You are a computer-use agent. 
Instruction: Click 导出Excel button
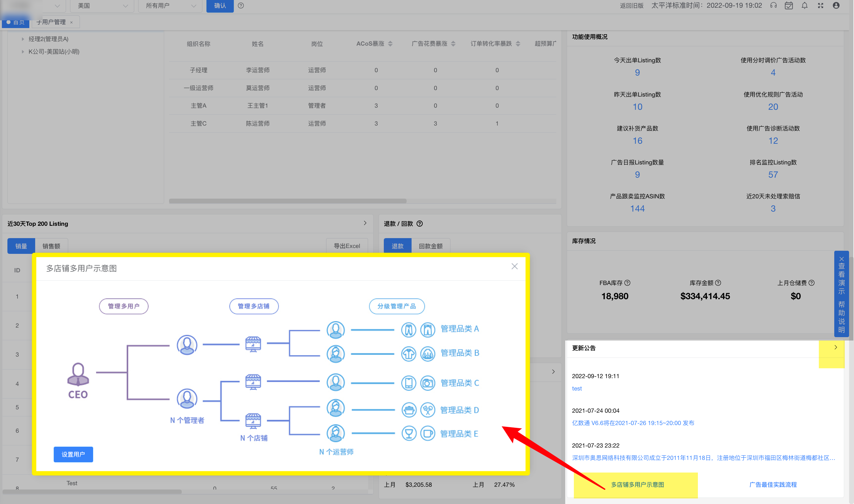pos(347,246)
